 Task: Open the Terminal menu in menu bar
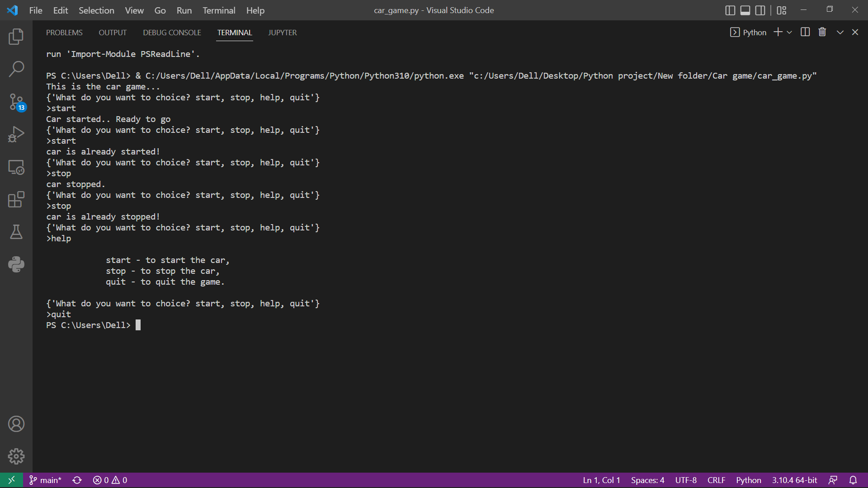pyautogui.click(x=219, y=10)
